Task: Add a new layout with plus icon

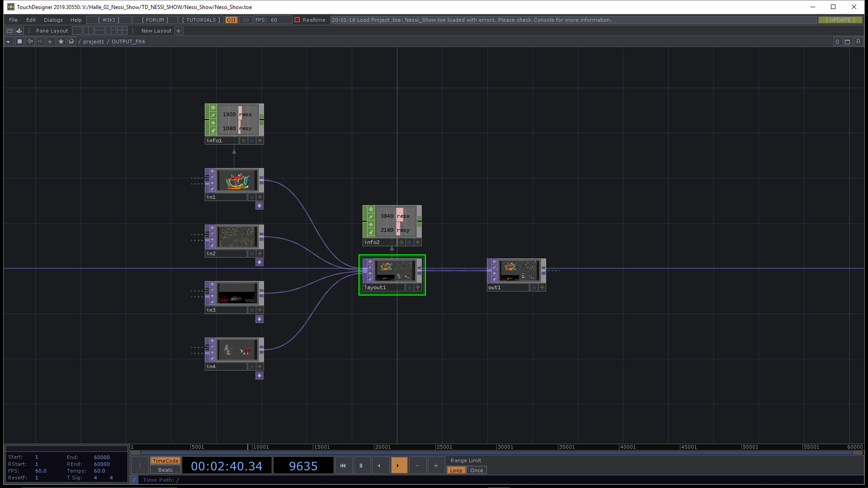Action: (x=179, y=31)
